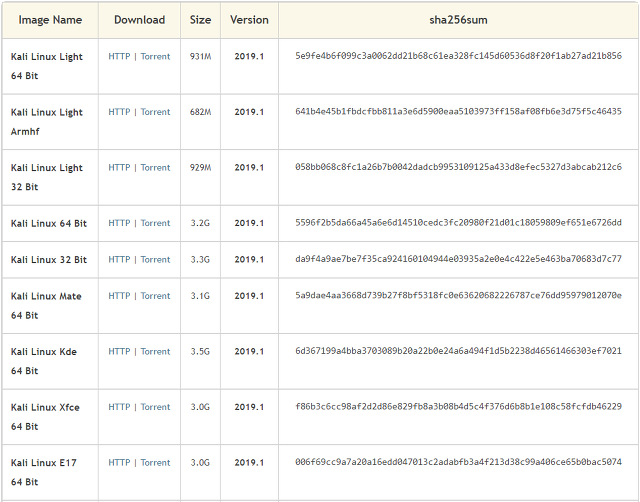Click the checksum starting with 641b4e45b1fb

pos(458,111)
